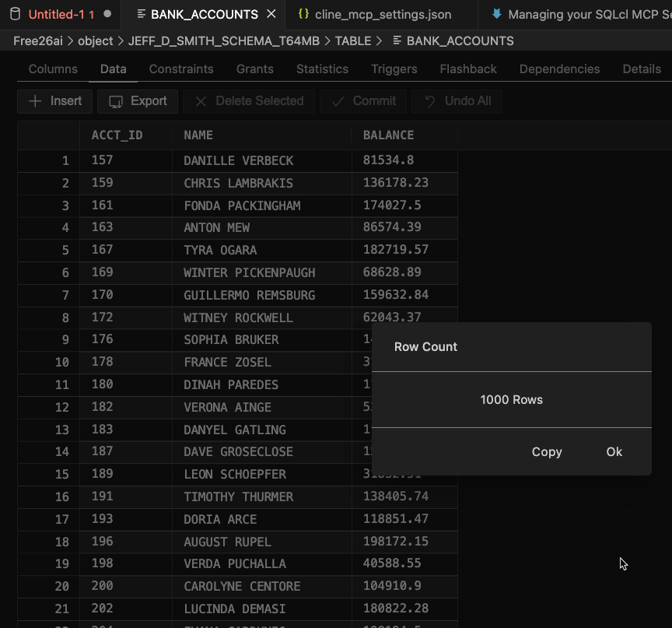The height and width of the screenshot is (628, 672).
Task: Open the Flashback tab
Action: click(468, 68)
